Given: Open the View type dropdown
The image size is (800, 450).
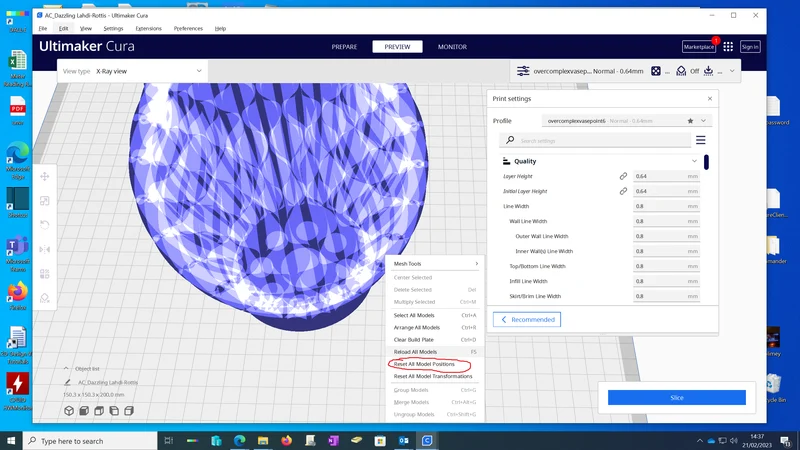Looking at the screenshot, I should (x=132, y=71).
